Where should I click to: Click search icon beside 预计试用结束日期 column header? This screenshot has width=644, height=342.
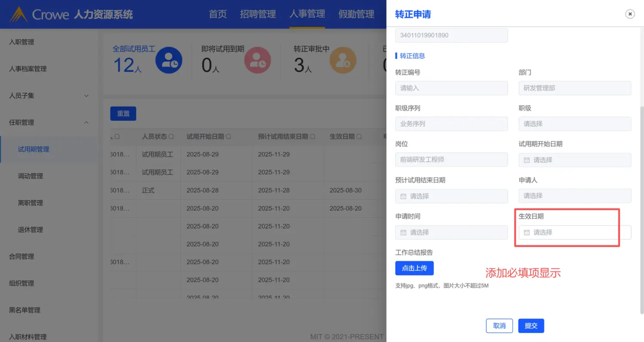(x=313, y=137)
